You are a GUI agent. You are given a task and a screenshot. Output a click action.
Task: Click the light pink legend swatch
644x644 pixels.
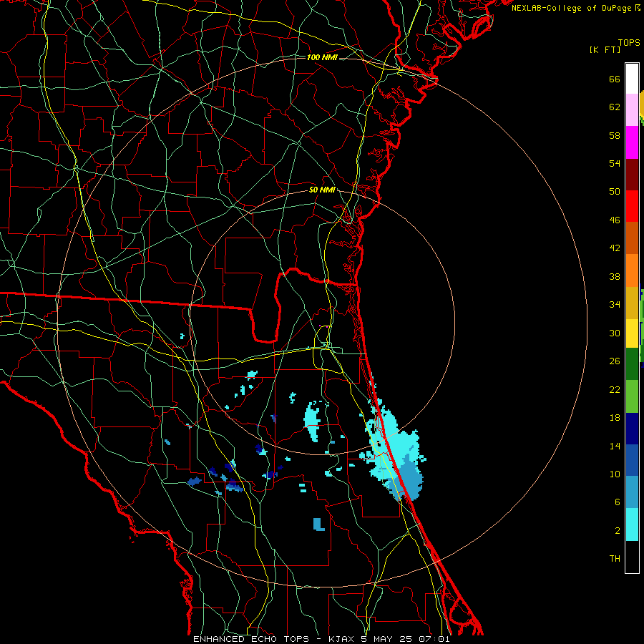pyautogui.click(x=632, y=109)
